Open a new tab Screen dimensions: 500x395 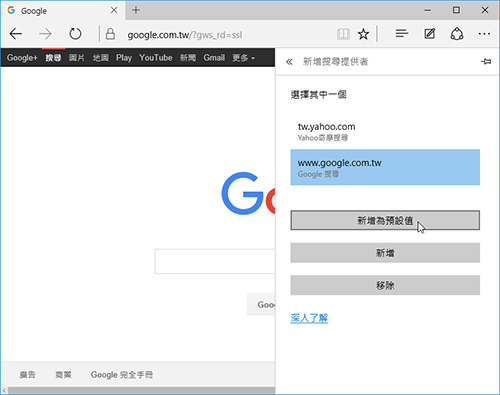point(136,10)
